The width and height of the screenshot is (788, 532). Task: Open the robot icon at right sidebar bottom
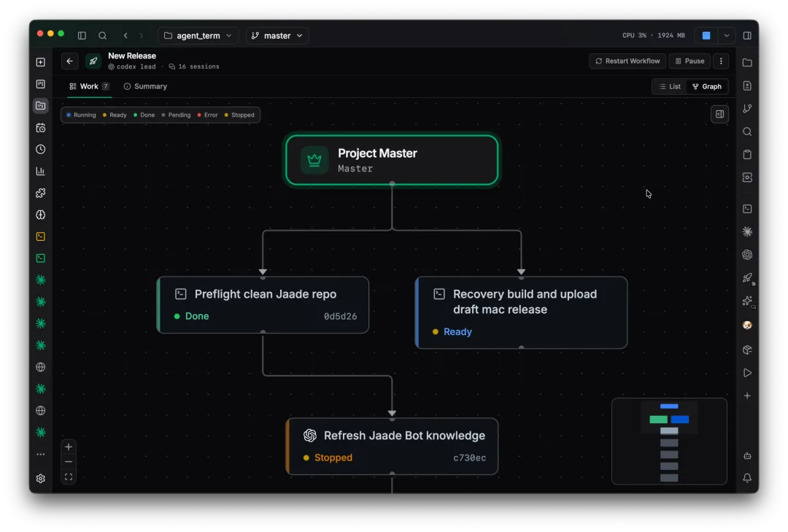coord(747,455)
